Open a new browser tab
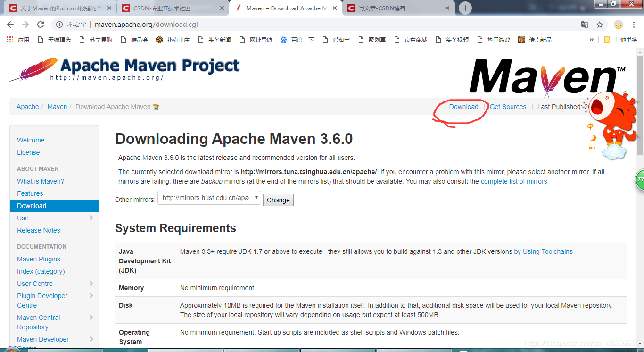644x352 pixels. coord(465,8)
